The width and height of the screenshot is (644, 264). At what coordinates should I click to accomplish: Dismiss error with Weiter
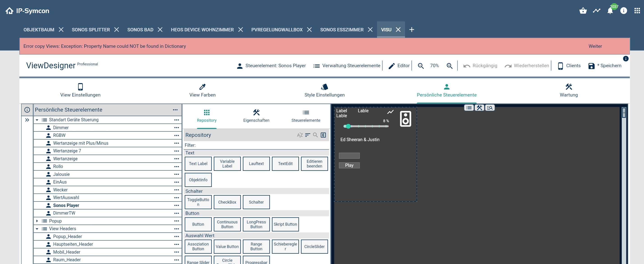pos(595,46)
